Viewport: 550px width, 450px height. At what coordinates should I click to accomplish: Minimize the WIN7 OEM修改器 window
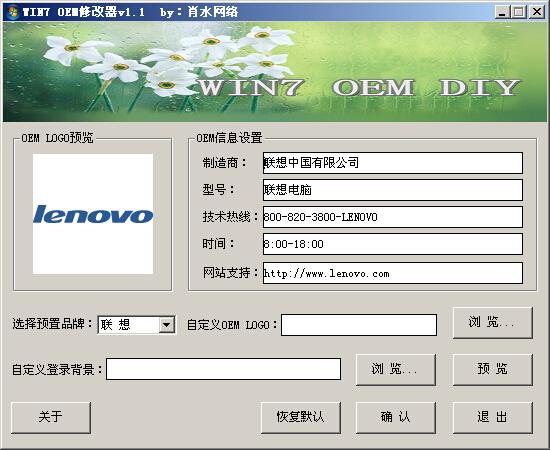point(502,12)
